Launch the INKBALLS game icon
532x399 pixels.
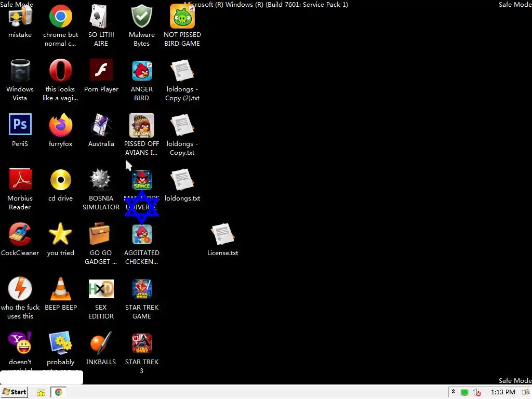101,343
